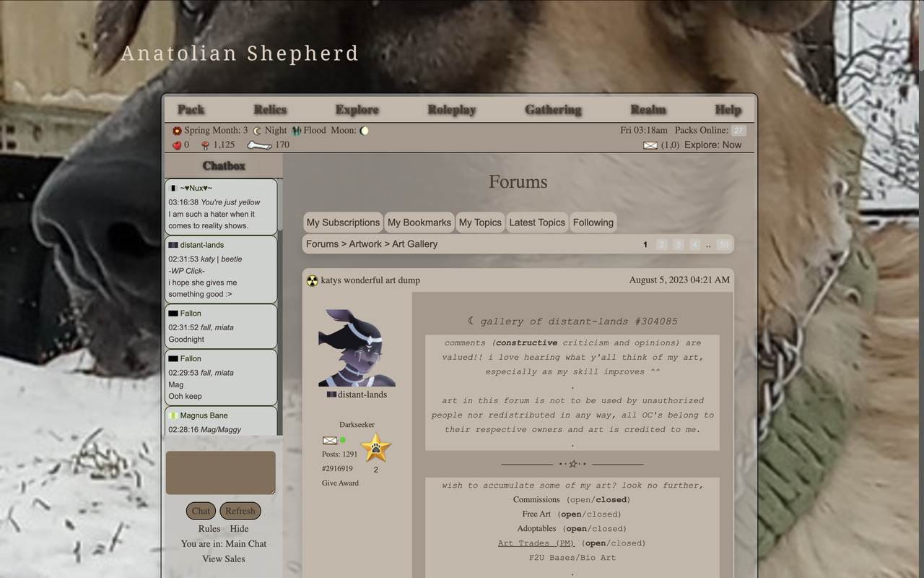
Task: Click the Night crescent moon icon
Action: 256,130
